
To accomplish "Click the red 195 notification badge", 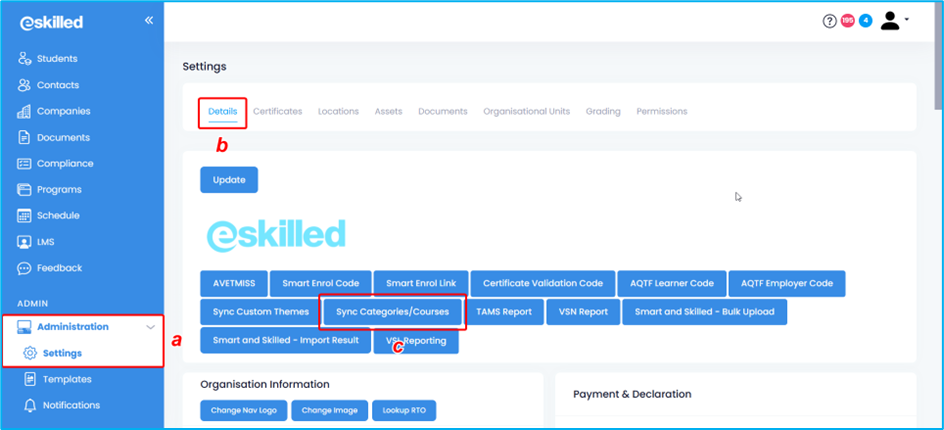I will [847, 21].
